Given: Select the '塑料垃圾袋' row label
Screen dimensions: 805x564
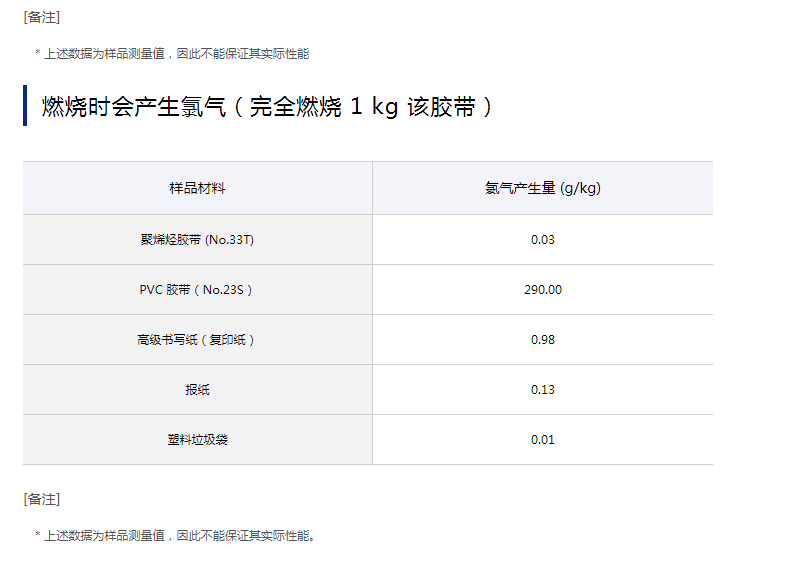Looking at the screenshot, I should [197, 440].
